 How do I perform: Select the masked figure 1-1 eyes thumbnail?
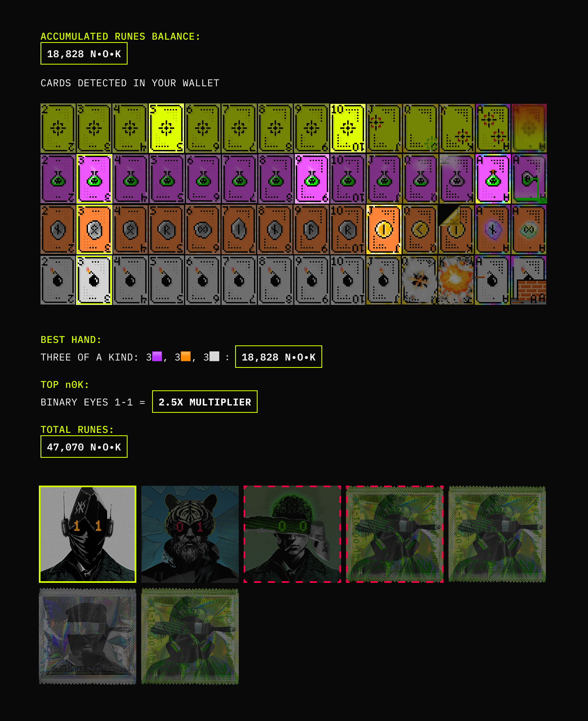click(x=88, y=534)
